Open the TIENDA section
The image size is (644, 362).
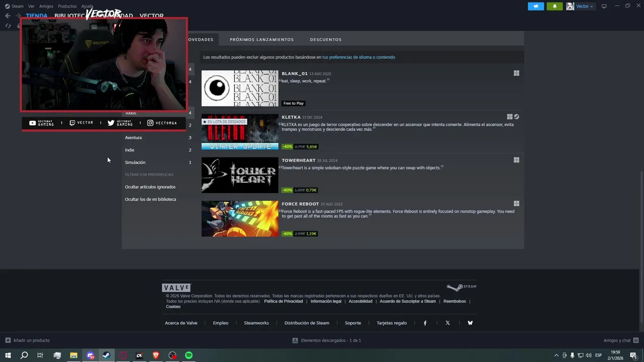(37, 16)
